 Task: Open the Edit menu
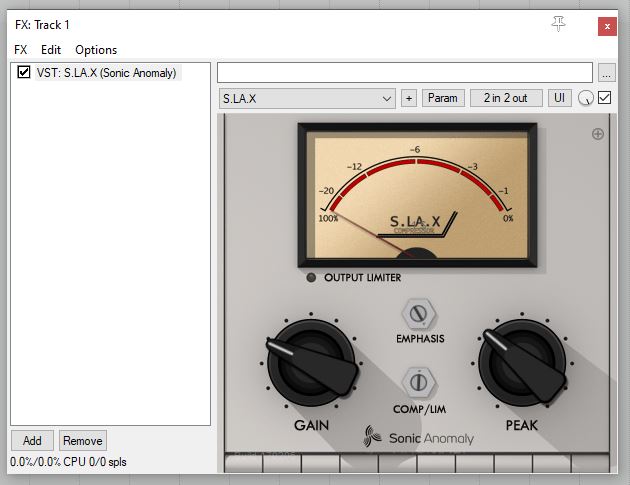click(51, 50)
